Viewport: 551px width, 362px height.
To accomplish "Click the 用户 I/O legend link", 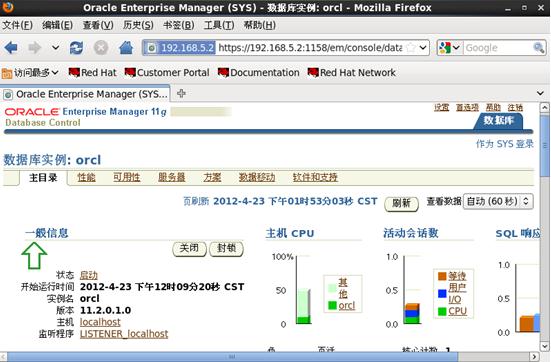I will pyautogui.click(x=457, y=293).
